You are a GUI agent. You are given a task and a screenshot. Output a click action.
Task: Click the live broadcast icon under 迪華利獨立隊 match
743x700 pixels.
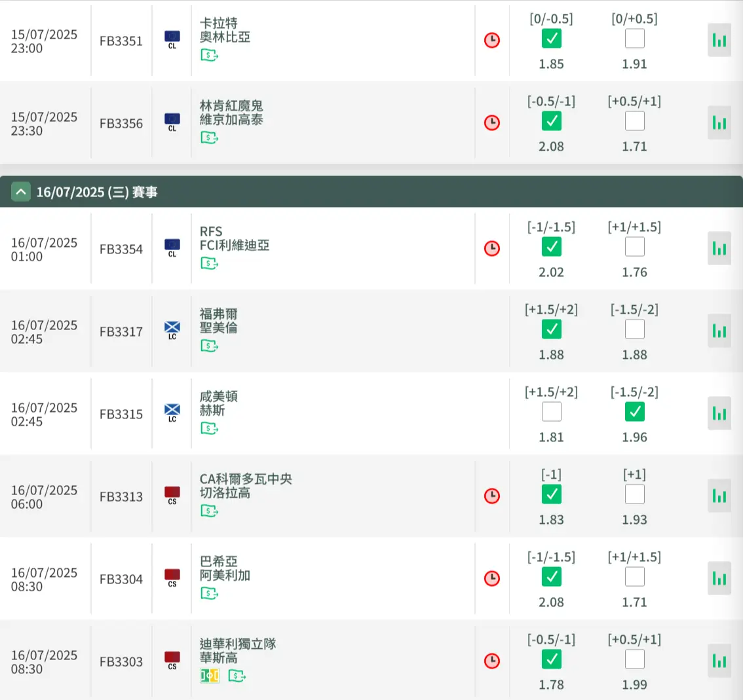coord(209,675)
